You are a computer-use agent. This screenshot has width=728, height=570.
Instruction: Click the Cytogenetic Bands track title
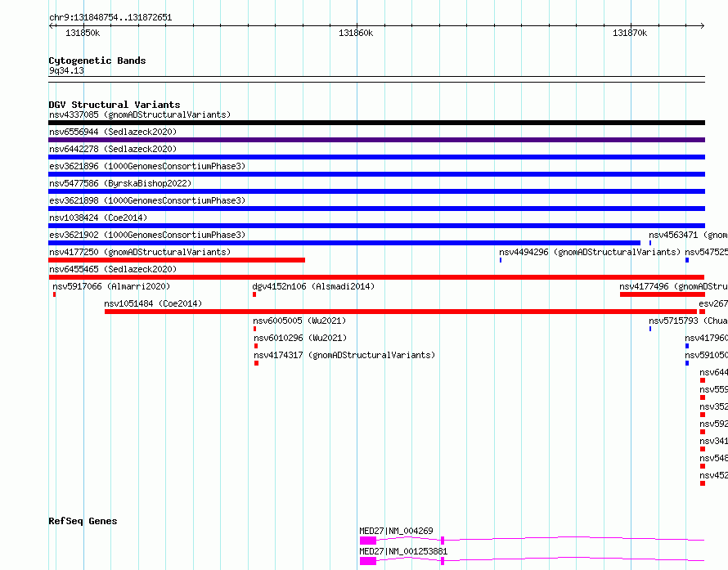coord(97,61)
